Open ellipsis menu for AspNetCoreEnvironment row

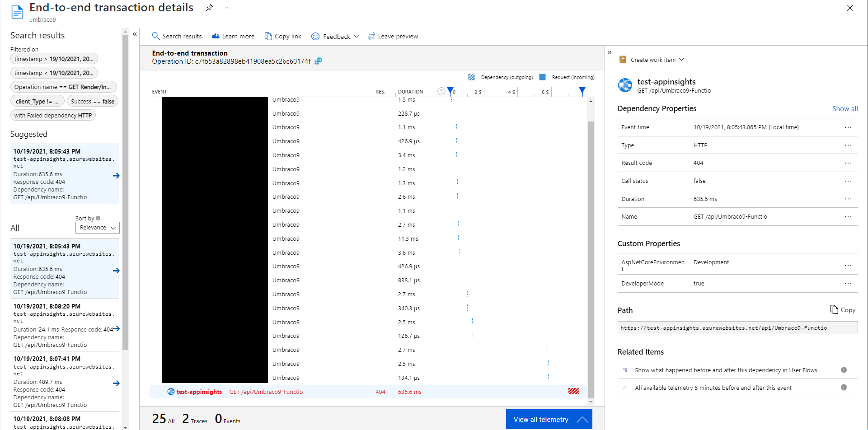[x=848, y=266]
